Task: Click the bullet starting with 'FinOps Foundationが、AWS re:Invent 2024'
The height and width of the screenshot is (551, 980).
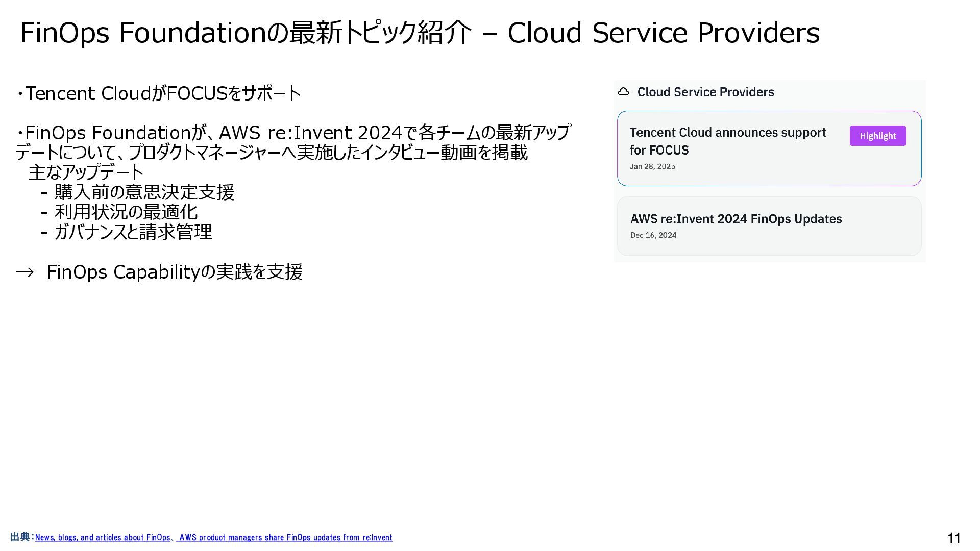Action: [293, 142]
